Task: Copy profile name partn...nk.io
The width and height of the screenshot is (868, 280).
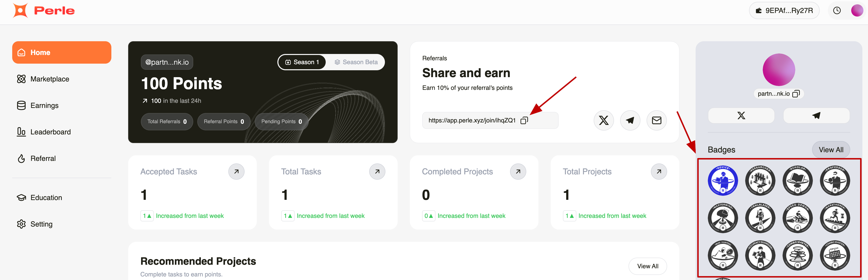Action: click(796, 94)
